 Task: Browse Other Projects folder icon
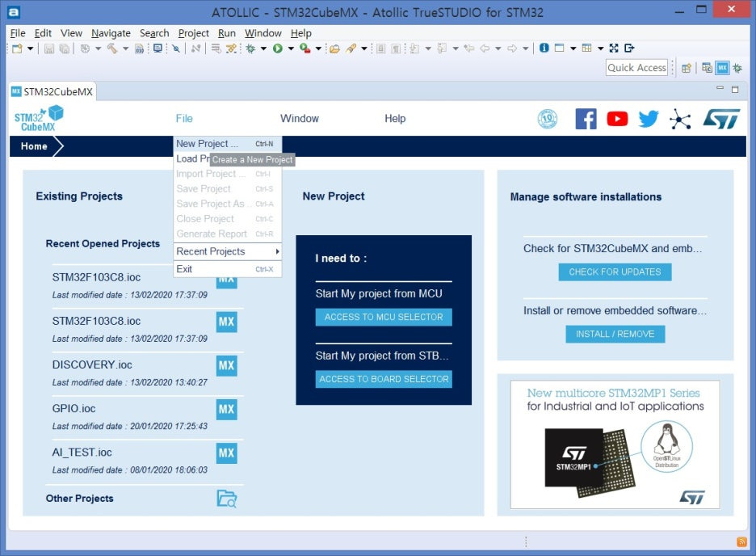[227, 499]
